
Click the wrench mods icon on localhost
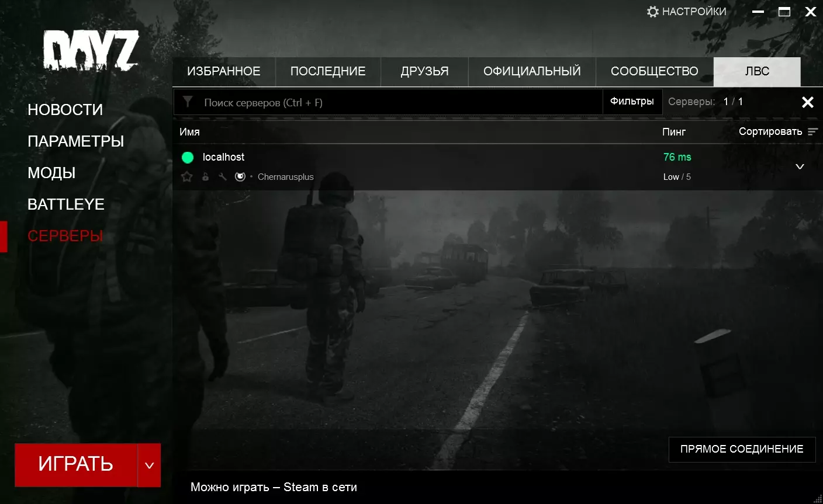pyautogui.click(x=222, y=176)
